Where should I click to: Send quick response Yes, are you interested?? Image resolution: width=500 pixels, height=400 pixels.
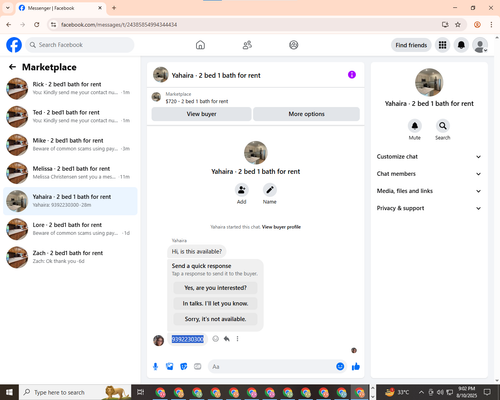coord(215,288)
